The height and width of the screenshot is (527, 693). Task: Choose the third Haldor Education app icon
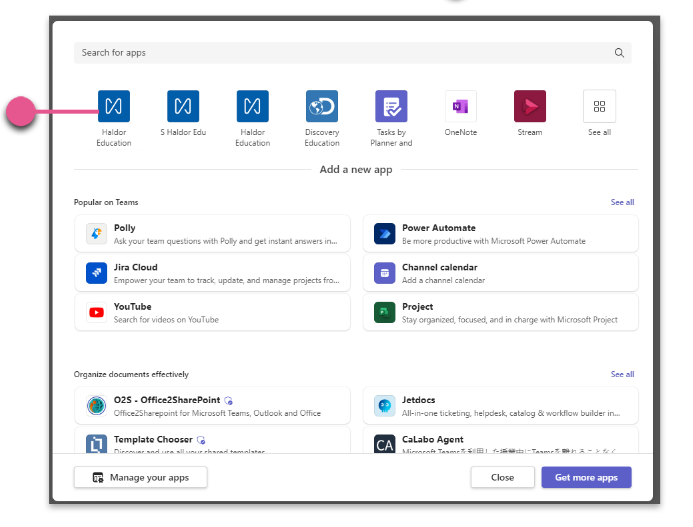(x=252, y=106)
